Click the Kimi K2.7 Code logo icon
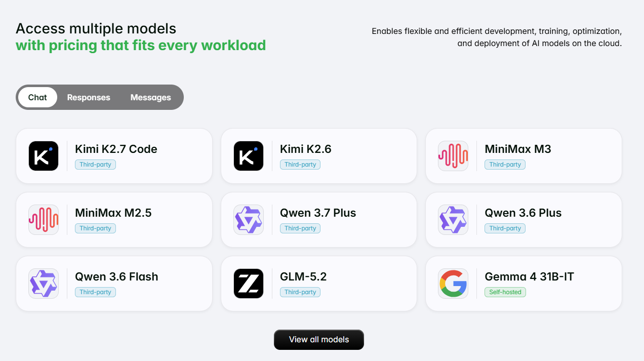 [44, 156]
